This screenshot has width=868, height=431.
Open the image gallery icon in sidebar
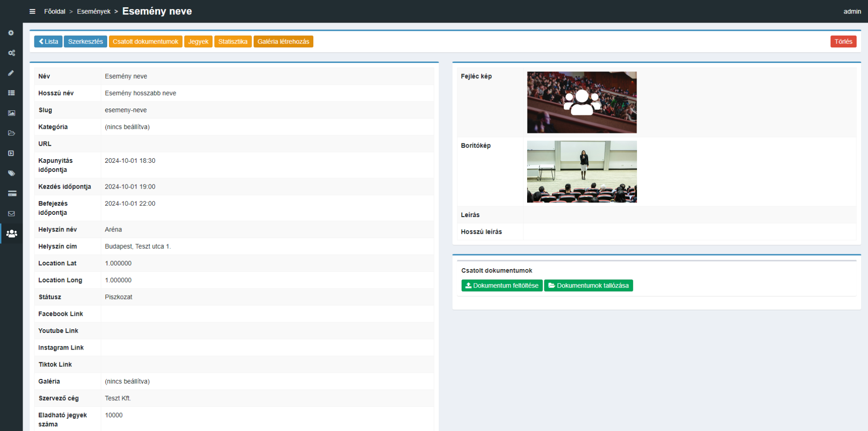(x=11, y=113)
